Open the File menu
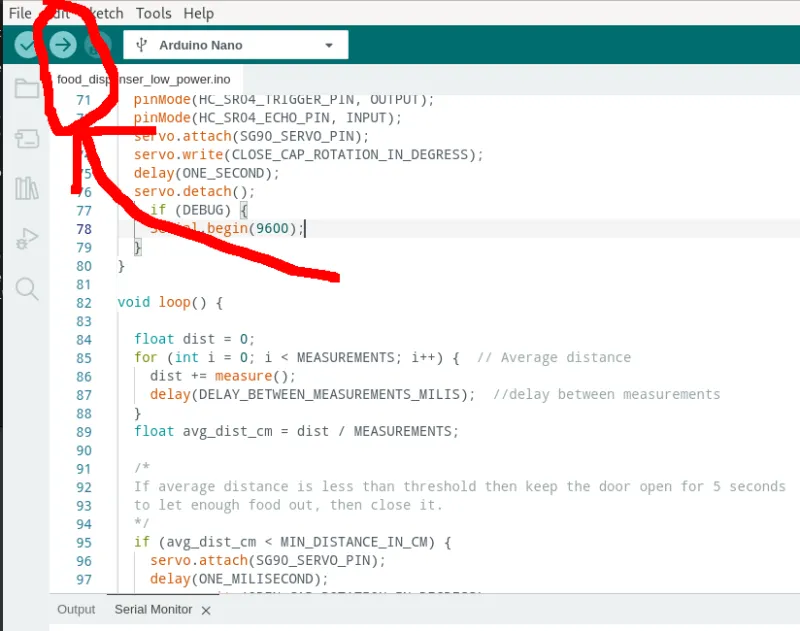This screenshot has height=631, width=800. (19, 13)
